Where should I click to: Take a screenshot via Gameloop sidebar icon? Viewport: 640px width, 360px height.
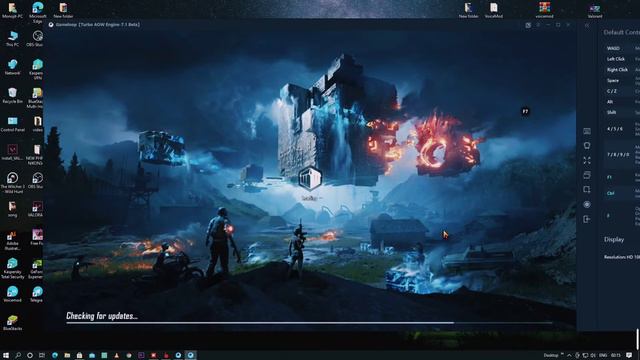click(x=587, y=190)
